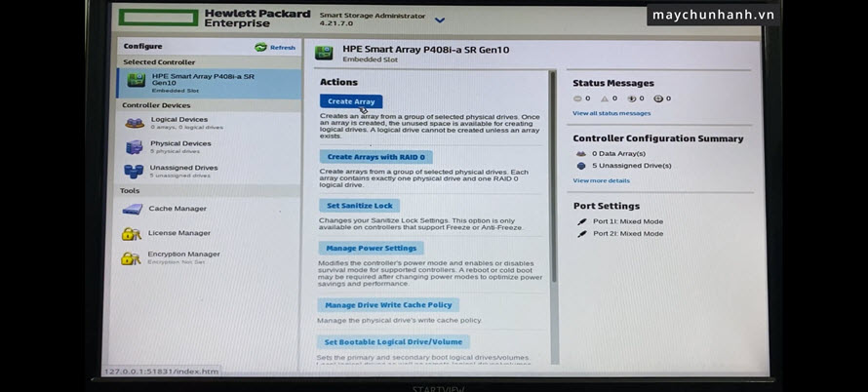Open Logical Devices list
868x392 pixels.
179,120
